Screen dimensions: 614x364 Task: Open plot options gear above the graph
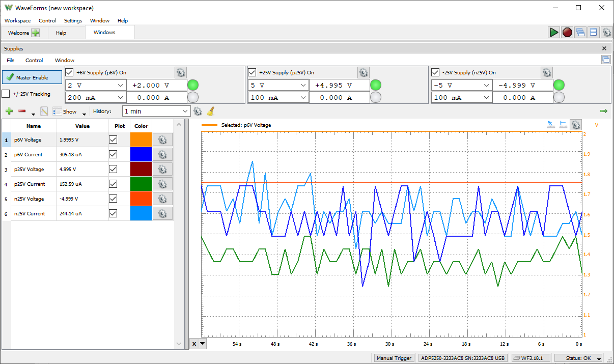coord(576,125)
